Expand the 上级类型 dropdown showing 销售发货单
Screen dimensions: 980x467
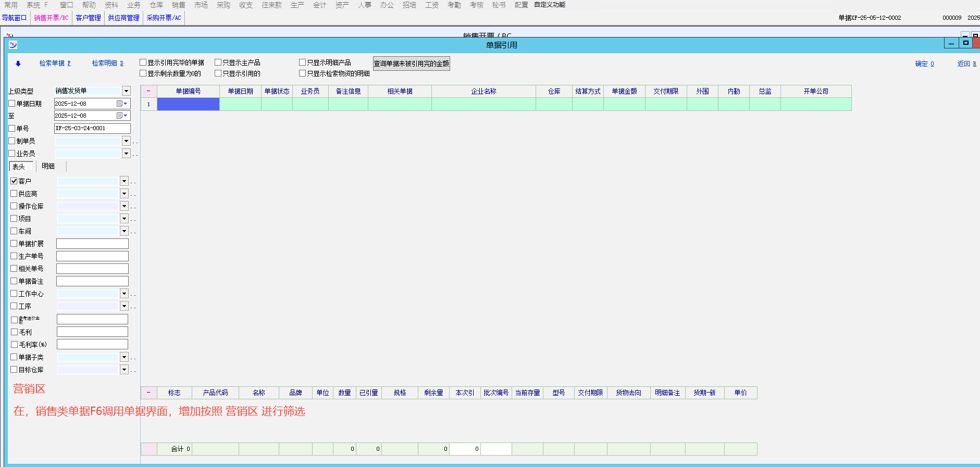coord(126,91)
